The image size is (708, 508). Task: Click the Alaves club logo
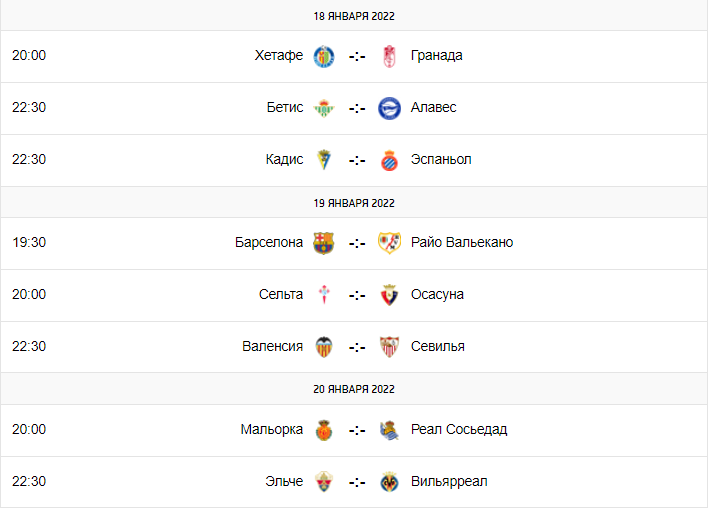389,108
